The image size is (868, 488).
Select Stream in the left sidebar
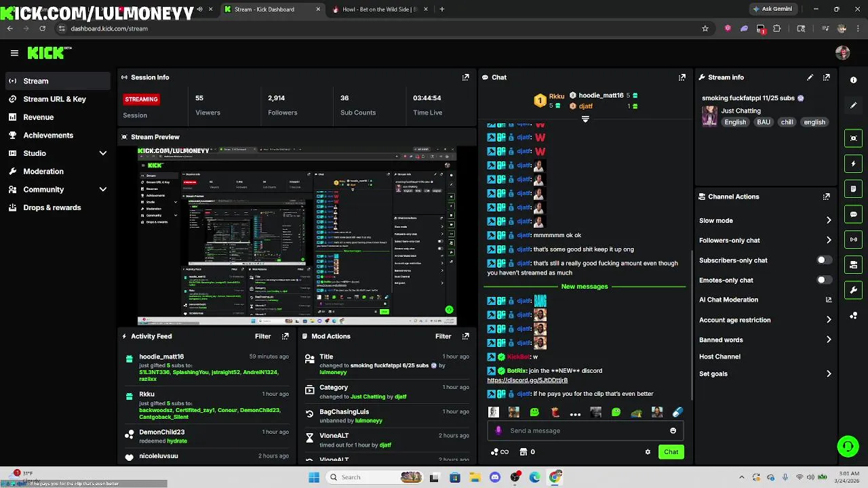pyautogui.click(x=57, y=81)
